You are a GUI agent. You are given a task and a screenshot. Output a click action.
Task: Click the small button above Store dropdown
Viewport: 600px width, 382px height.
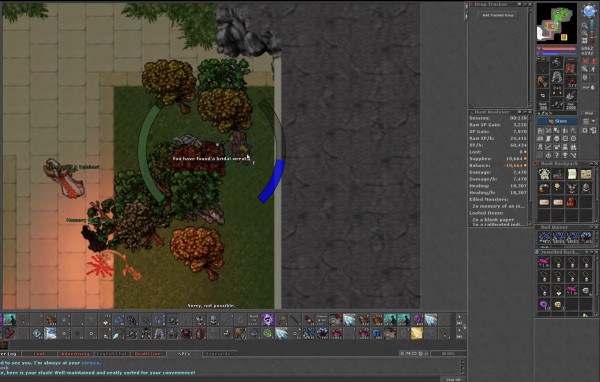(589, 113)
